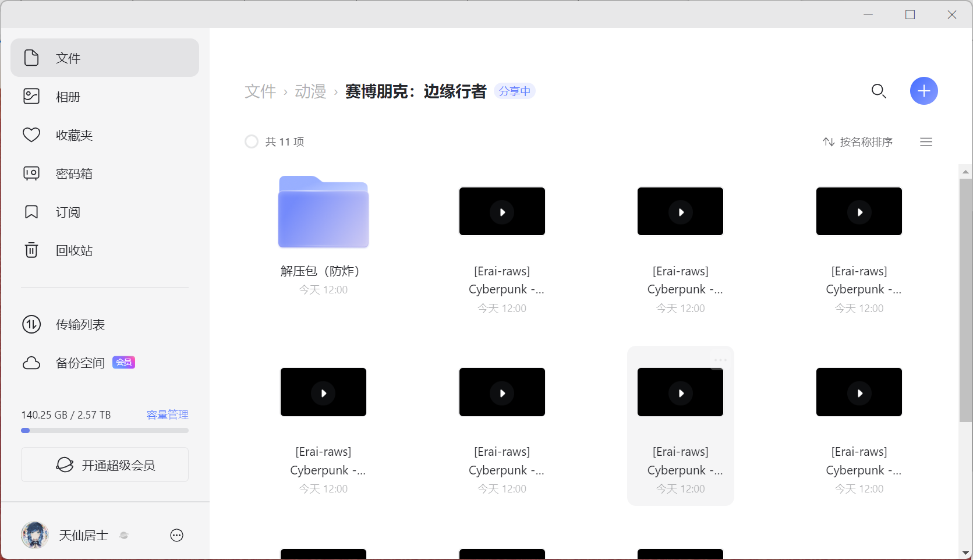Viewport: 973px width, 560px height.
Task: Click the 会员 badge next to 备份空间
Action: pyautogui.click(x=123, y=362)
